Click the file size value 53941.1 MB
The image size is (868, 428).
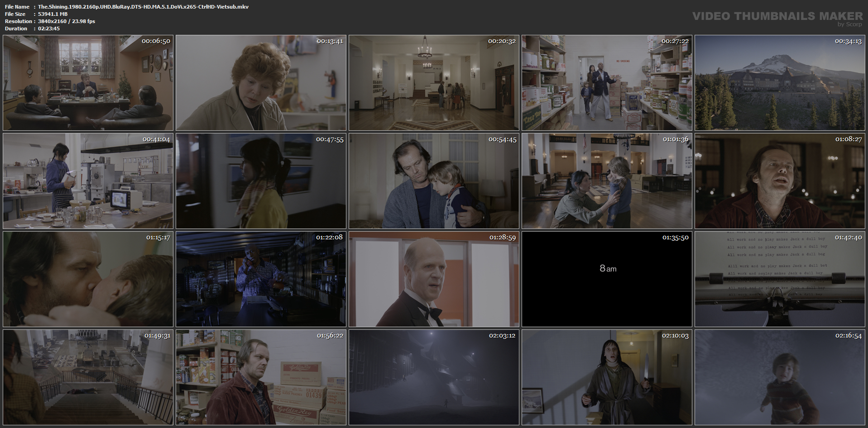pos(53,14)
